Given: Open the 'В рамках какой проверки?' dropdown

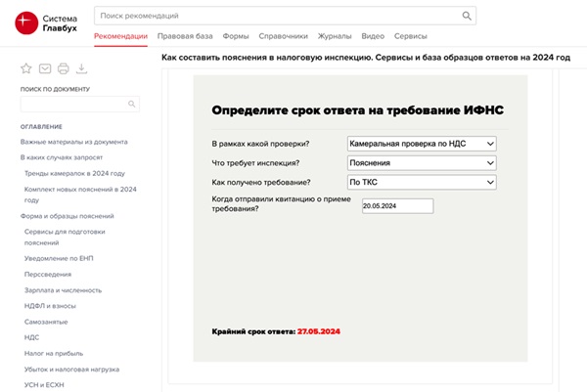Looking at the screenshot, I should (422, 144).
